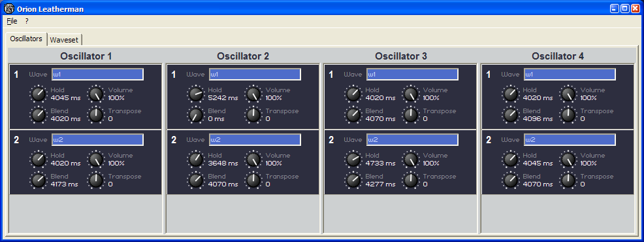Click Oscillator 3 wave 2 input field

(412, 139)
